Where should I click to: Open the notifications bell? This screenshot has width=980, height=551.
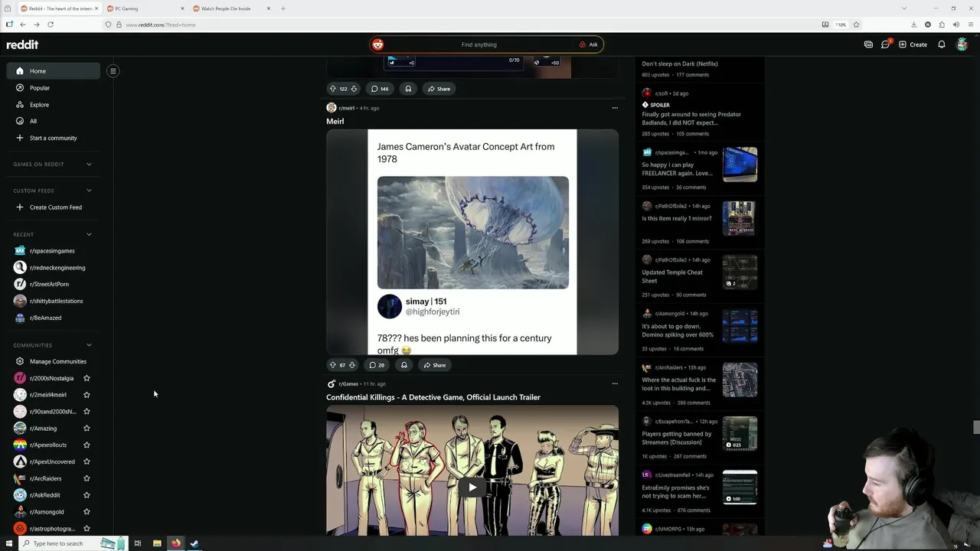942,44
